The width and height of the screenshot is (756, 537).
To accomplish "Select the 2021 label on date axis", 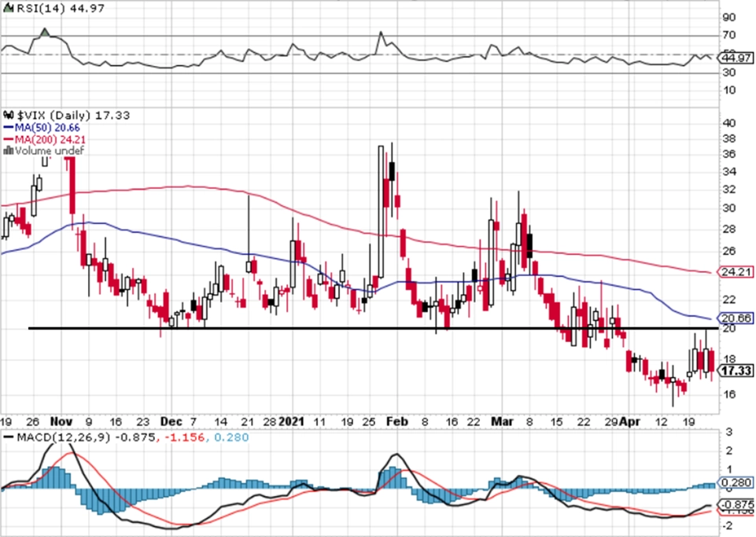I will 292,421.
